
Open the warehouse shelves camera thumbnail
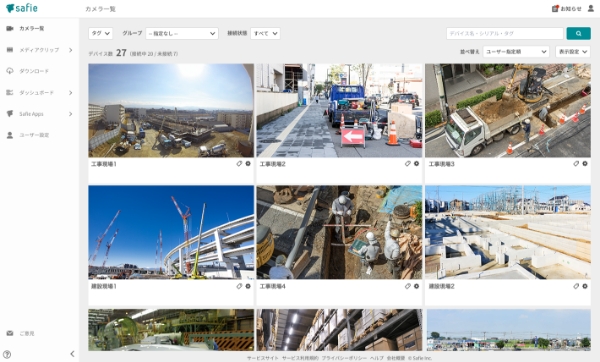point(339,330)
